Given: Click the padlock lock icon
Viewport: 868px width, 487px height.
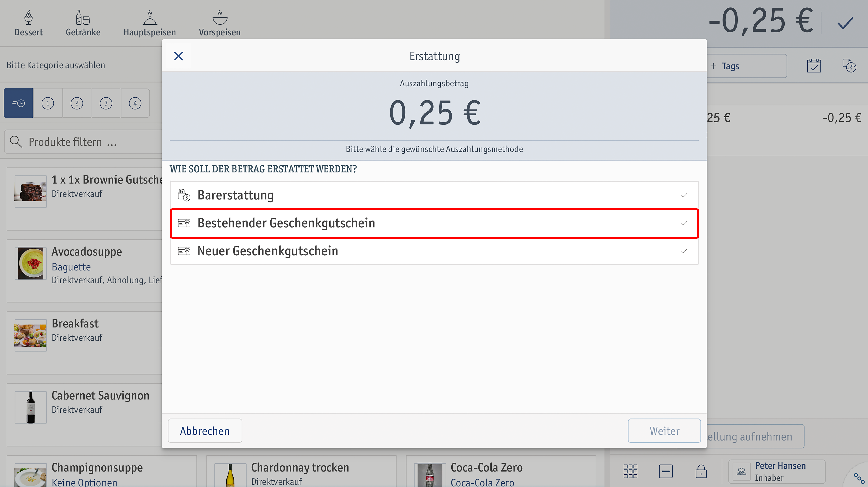Looking at the screenshot, I should (x=701, y=471).
